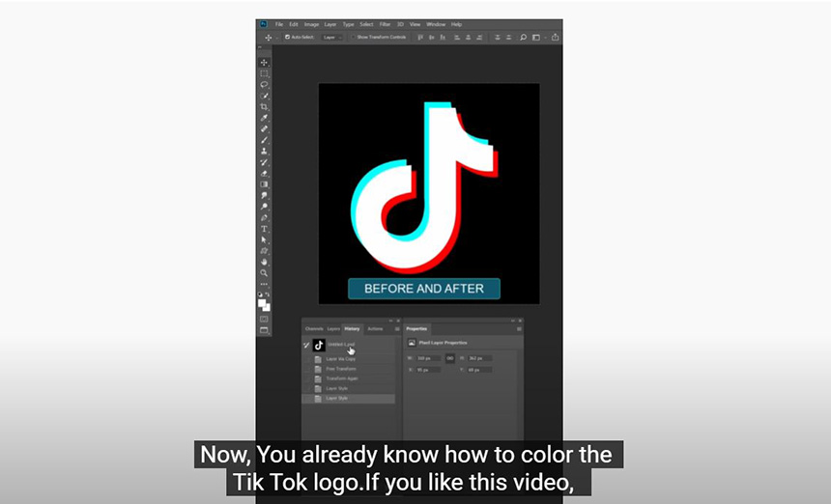Screen dimensions: 831x504
Task: Switch to the Actions tab
Action: pos(375,329)
